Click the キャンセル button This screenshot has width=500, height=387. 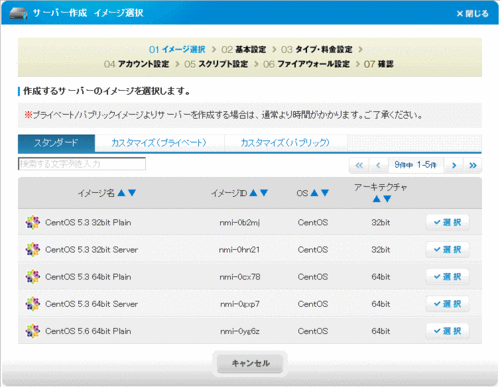pos(250,363)
